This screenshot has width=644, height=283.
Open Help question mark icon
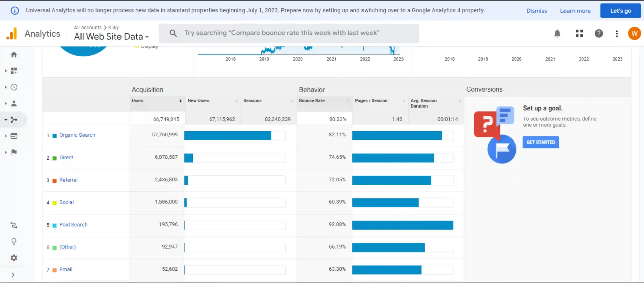[599, 33]
